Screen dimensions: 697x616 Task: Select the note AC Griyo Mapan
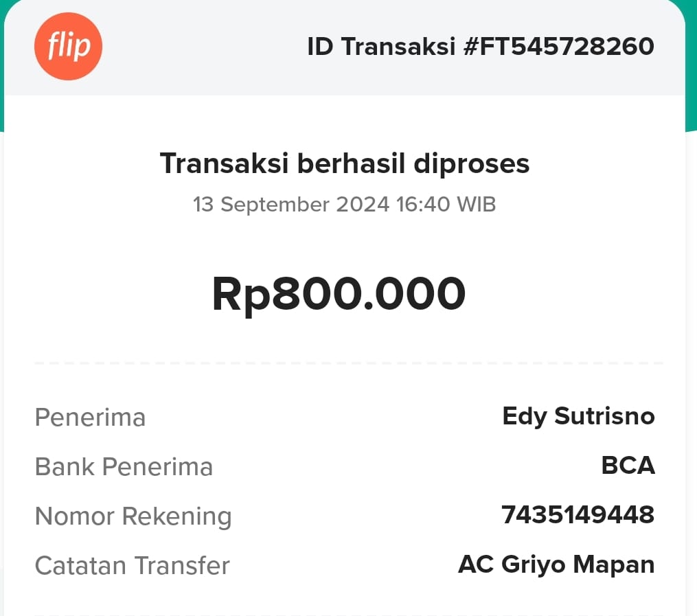click(x=556, y=564)
